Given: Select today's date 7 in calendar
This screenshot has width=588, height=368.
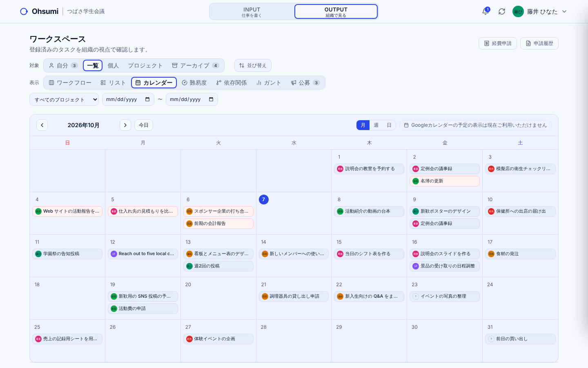Looking at the screenshot, I should 264,200.
